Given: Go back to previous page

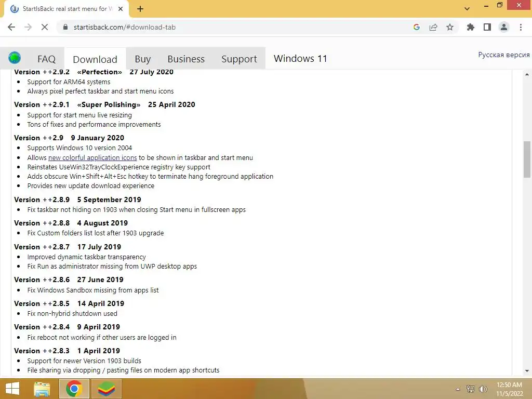Looking at the screenshot, I should (11, 27).
